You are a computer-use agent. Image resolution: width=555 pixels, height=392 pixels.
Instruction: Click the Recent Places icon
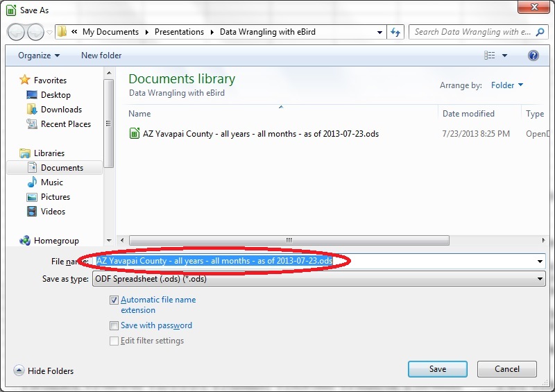pyautogui.click(x=32, y=123)
